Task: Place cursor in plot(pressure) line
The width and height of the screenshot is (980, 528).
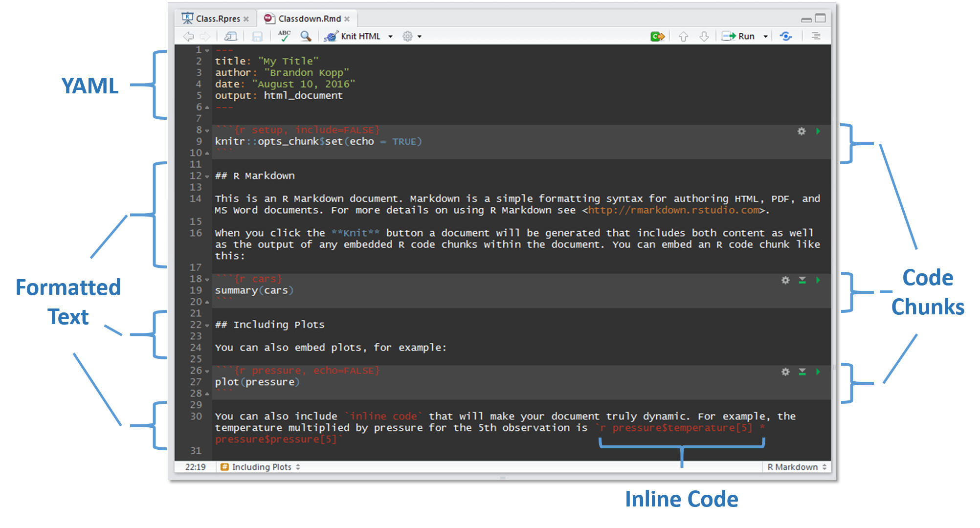Action: 257,382
